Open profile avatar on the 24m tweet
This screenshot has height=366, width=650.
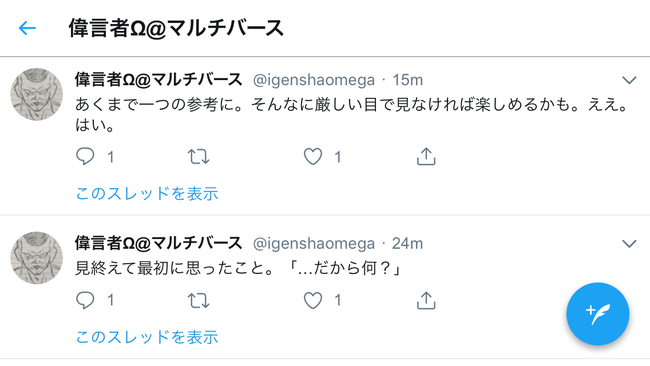point(36,258)
